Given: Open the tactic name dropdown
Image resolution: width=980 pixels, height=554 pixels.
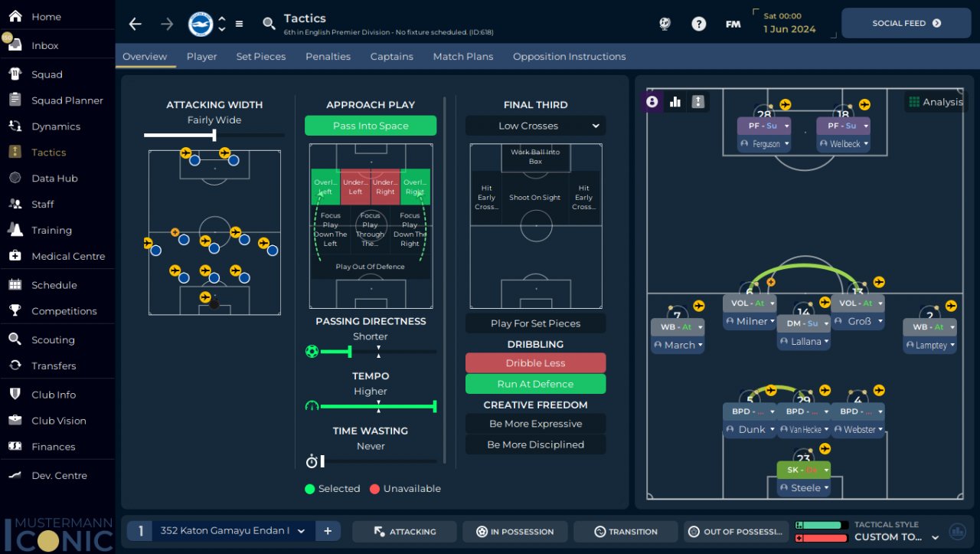Looking at the screenshot, I should [233, 531].
